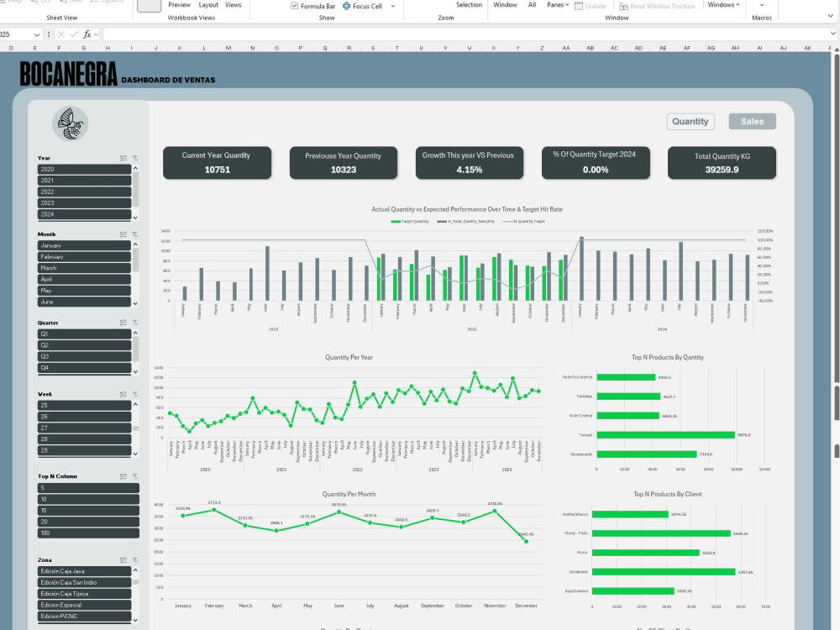The width and height of the screenshot is (840, 630).
Task: Click the Quantity Per Month chart
Action: pyautogui.click(x=349, y=552)
